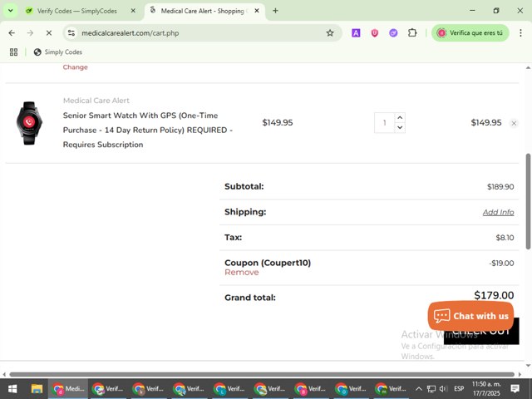Open the network status tray icon
The width and height of the screenshot is (532, 399).
[x=431, y=389]
